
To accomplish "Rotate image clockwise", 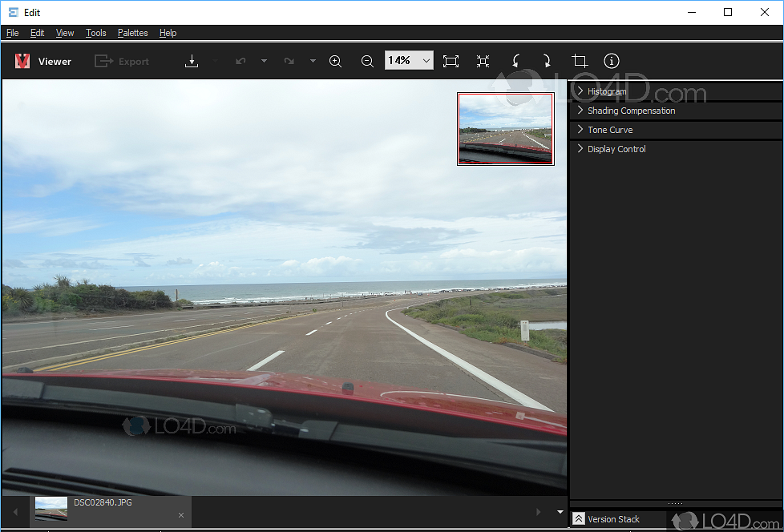I will [x=547, y=61].
